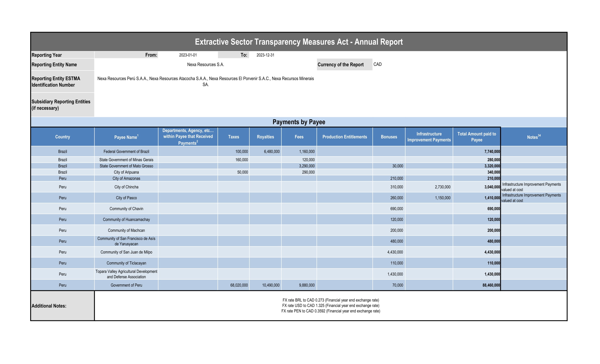Click the report title header banner
Screen dimensions: 600x364
coord(298,42)
